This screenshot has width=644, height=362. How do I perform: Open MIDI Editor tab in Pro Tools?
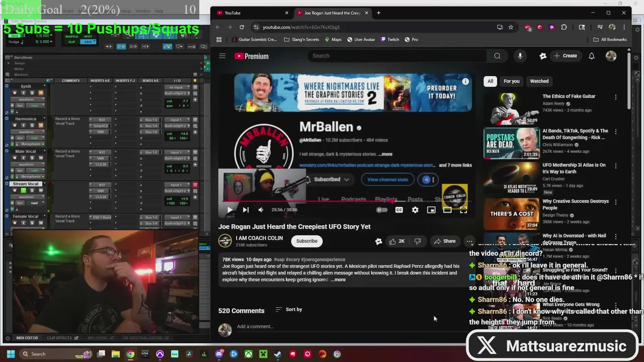27,338
